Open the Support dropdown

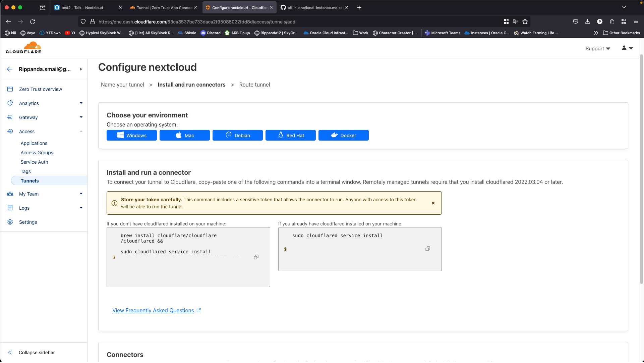[x=598, y=49]
